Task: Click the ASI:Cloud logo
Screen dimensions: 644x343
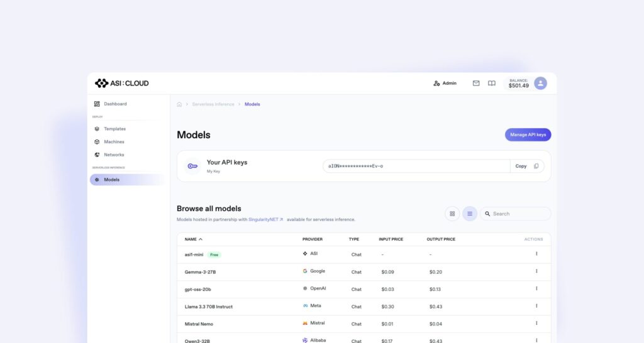Action: 121,83
